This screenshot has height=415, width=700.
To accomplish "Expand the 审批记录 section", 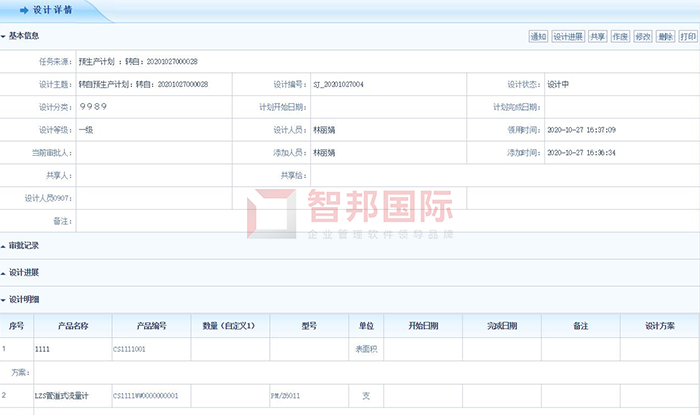I will tap(20, 245).
